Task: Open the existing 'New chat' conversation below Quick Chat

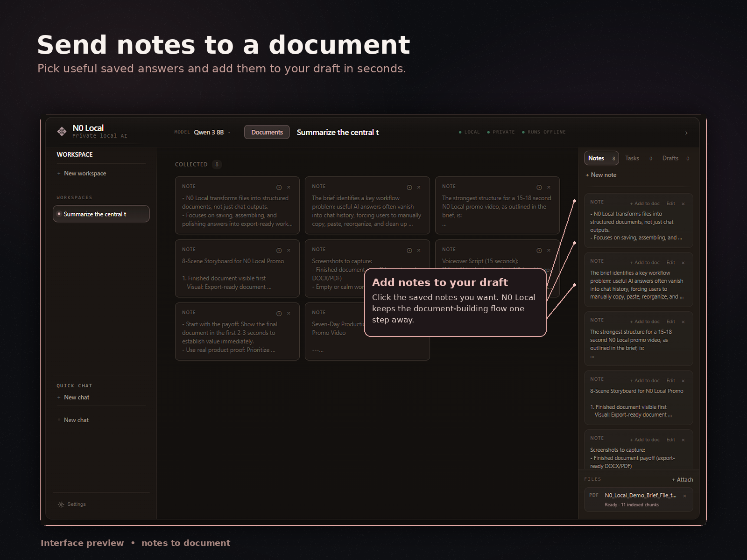Action: [x=76, y=420]
